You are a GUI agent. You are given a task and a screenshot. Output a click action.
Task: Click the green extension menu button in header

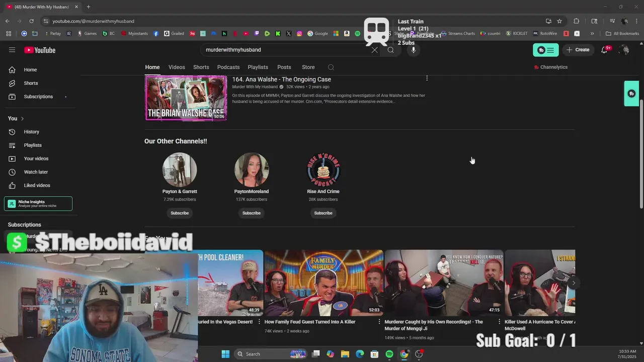tap(546, 50)
